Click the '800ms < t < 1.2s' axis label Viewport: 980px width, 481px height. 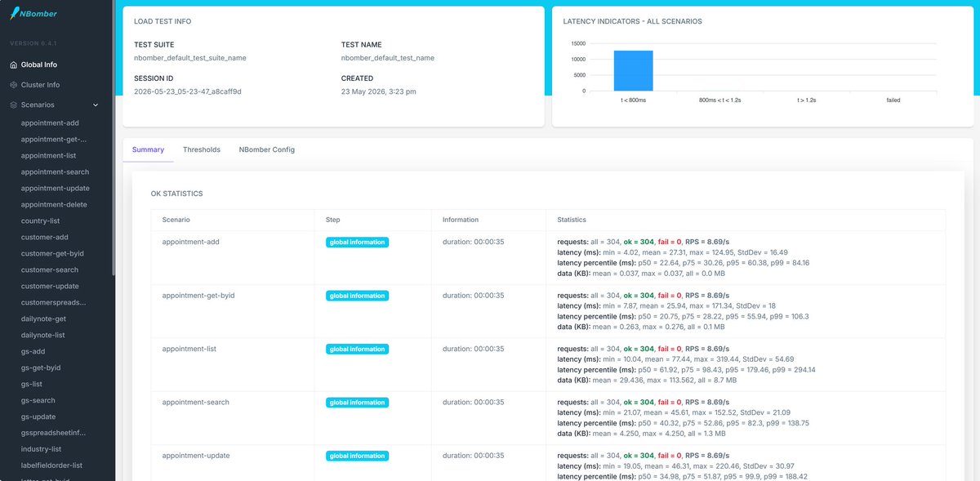tap(719, 100)
